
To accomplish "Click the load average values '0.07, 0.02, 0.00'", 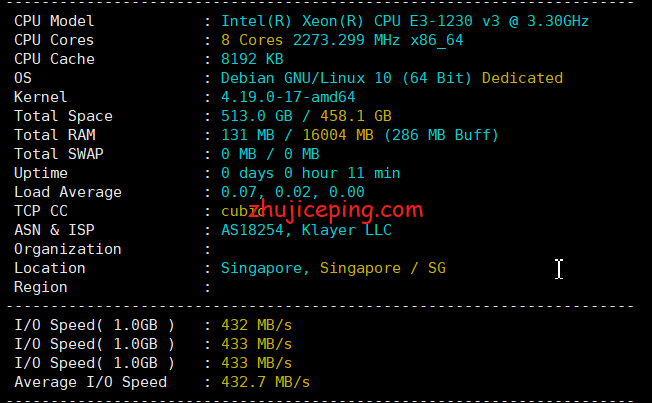I will click(x=293, y=192).
